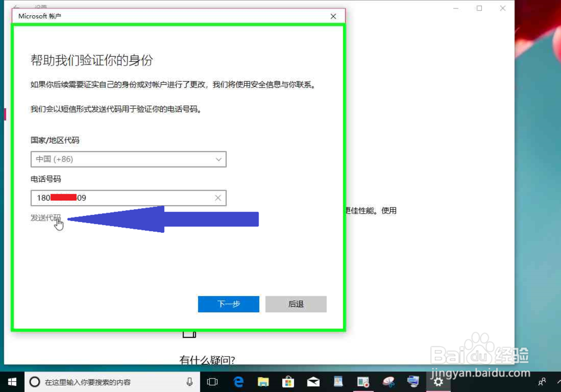Click the 下一步 next button
This screenshot has height=392, width=561.
(x=228, y=304)
